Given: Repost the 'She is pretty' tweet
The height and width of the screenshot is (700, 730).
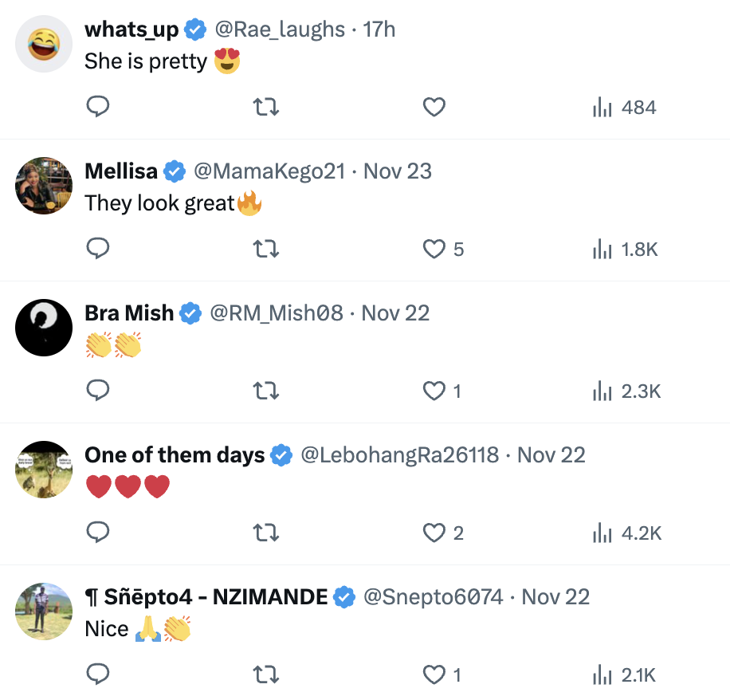Looking at the screenshot, I should (x=265, y=107).
